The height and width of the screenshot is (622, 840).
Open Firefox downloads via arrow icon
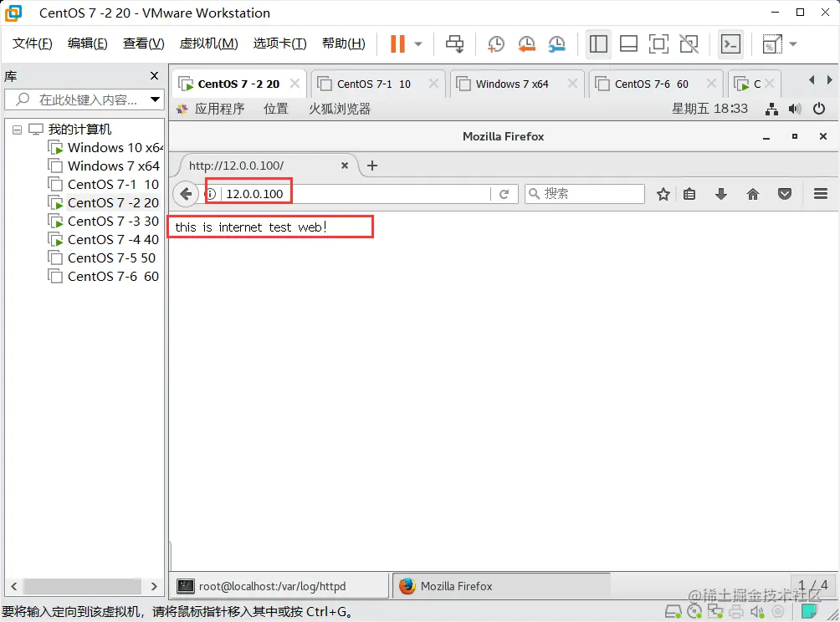point(720,193)
